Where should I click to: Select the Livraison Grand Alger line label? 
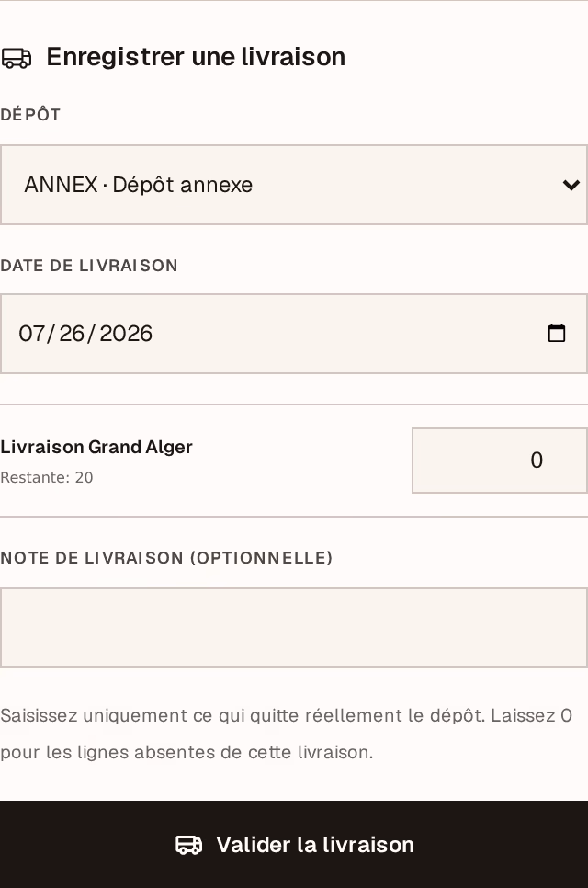coord(96,447)
